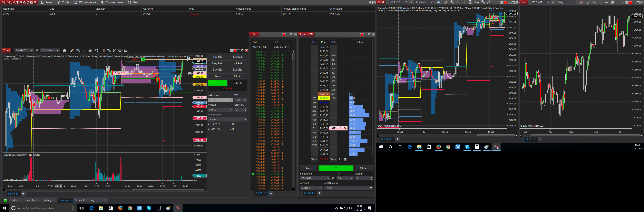Open properties list icon in 15 Minute chart
The height and width of the screenshot is (212, 644).
point(125,50)
